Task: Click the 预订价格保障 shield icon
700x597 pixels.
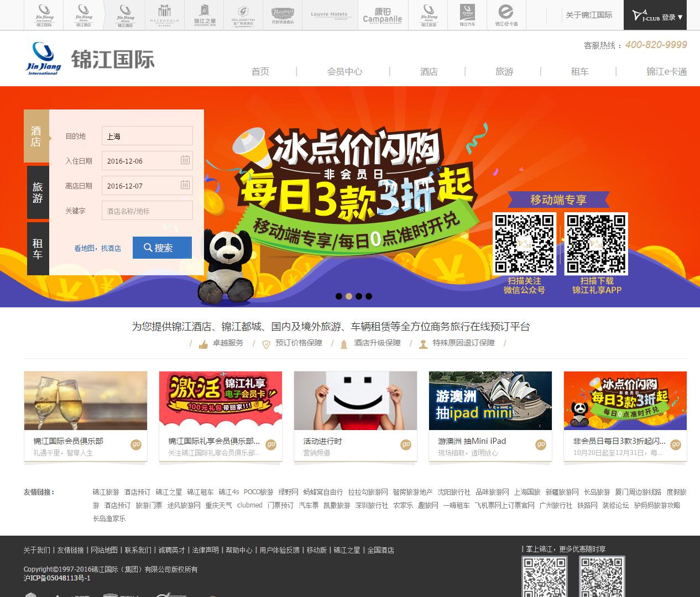Action: click(266, 344)
